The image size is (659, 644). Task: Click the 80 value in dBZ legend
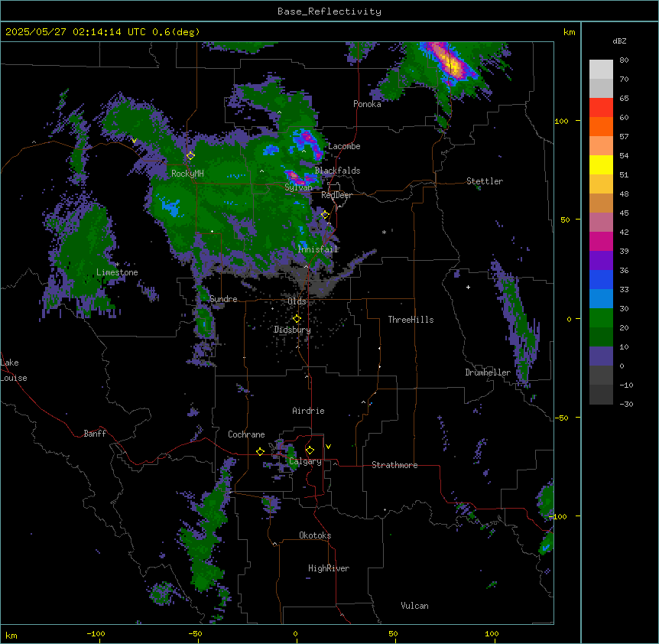click(x=624, y=60)
